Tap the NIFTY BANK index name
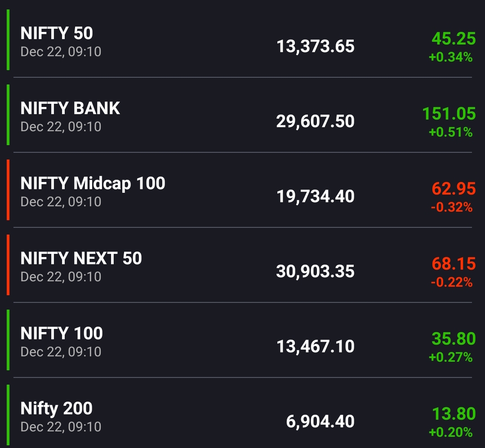485x448 pixels. (70, 108)
